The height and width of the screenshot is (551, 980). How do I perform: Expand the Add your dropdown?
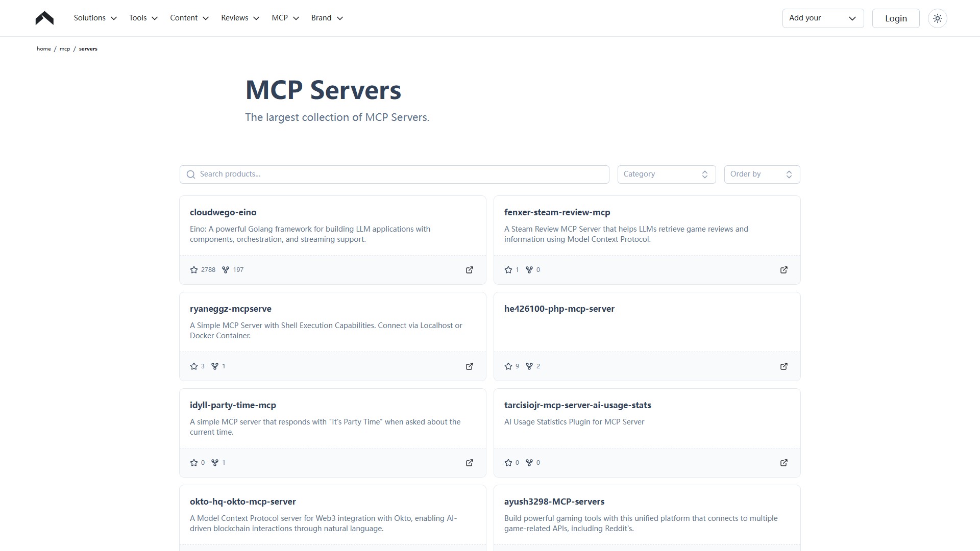822,18
